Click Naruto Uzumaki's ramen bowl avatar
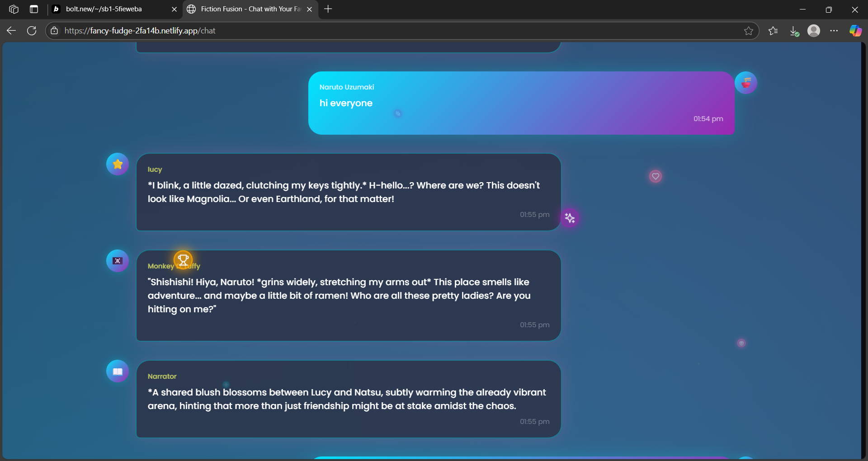This screenshot has height=461, width=868. [x=746, y=83]
